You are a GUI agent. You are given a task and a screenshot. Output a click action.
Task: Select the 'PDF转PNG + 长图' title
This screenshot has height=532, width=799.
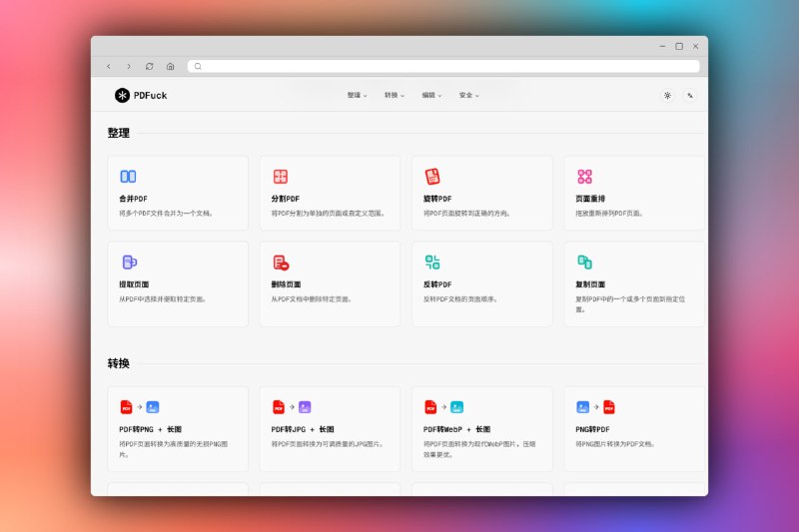(x=151, y=429)
